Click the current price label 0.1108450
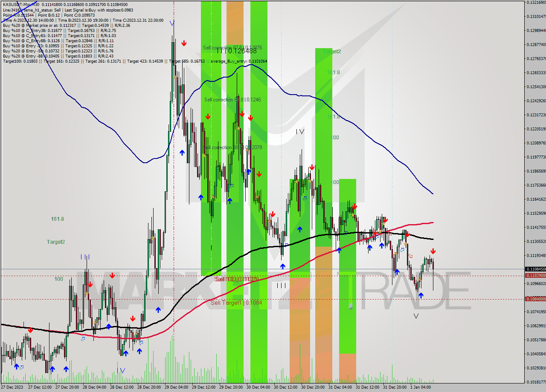 535,269
